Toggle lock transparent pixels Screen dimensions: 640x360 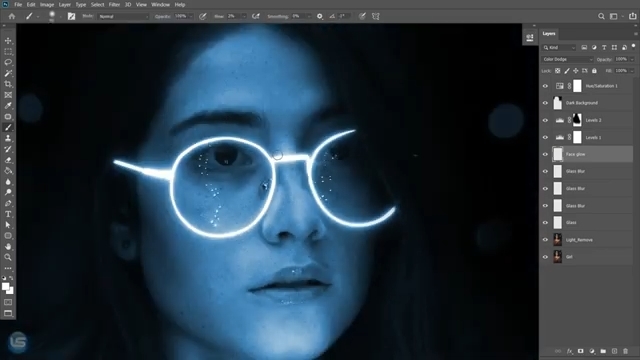point(558,71)
